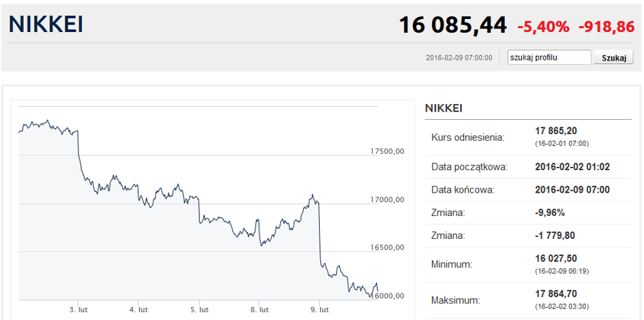Screen dimensions: 644x320
Task: Click the 16 085,44 index value
Action: pos(453,25)
